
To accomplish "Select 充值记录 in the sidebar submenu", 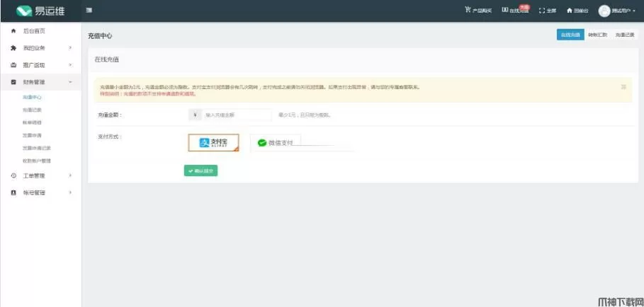I will point(32,110).
